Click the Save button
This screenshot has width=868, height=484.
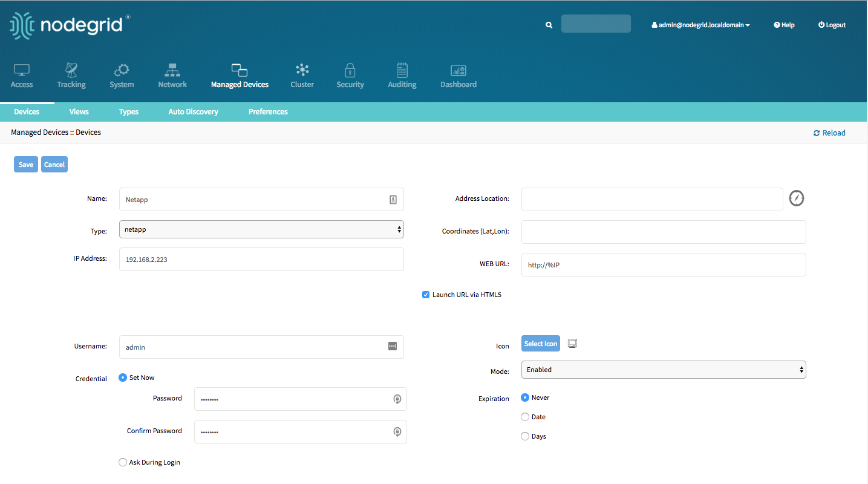(26, 165)
